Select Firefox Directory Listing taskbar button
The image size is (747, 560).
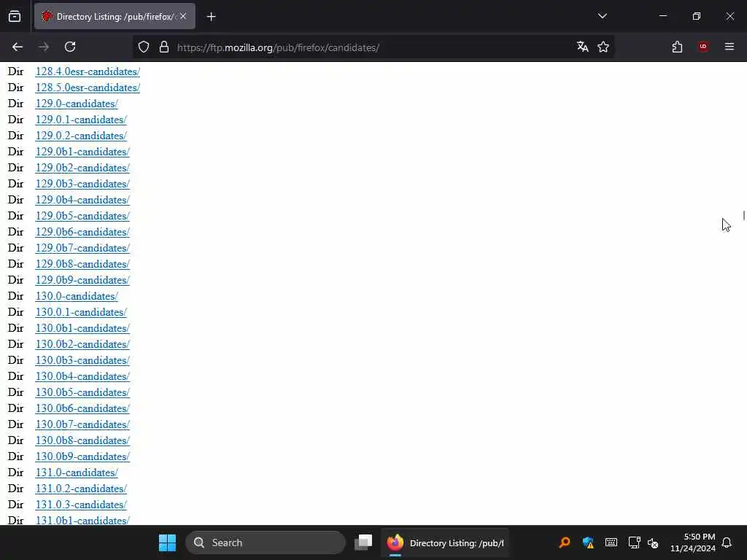click(x=444, y=542)
